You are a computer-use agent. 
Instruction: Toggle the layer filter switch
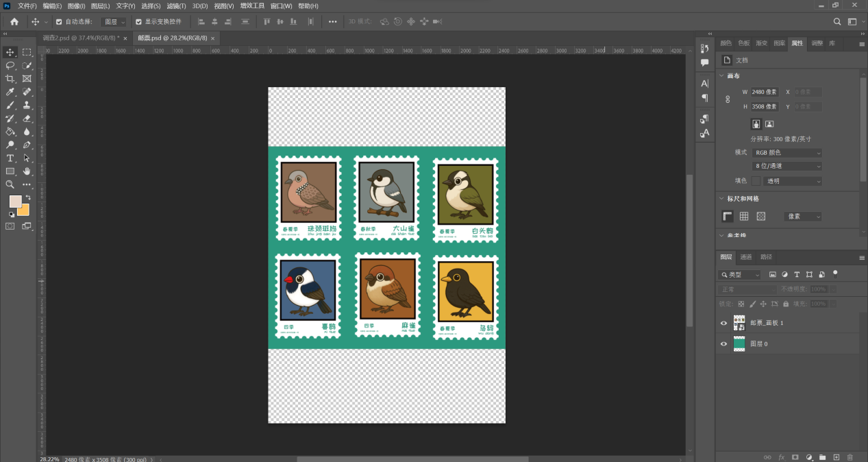pyautogui.click(x=835, y=273)
